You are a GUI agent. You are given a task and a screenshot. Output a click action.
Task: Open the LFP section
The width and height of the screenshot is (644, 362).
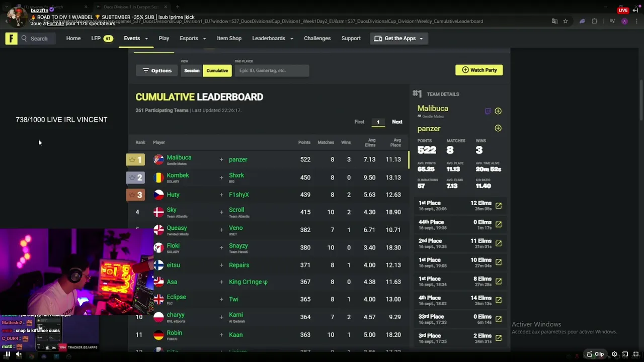[x=101, y=39]
